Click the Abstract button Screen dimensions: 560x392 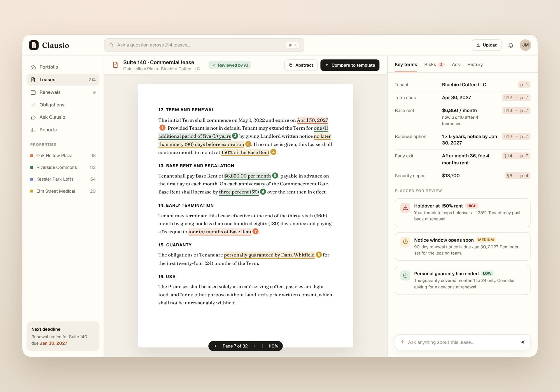(x=301, y=65)
